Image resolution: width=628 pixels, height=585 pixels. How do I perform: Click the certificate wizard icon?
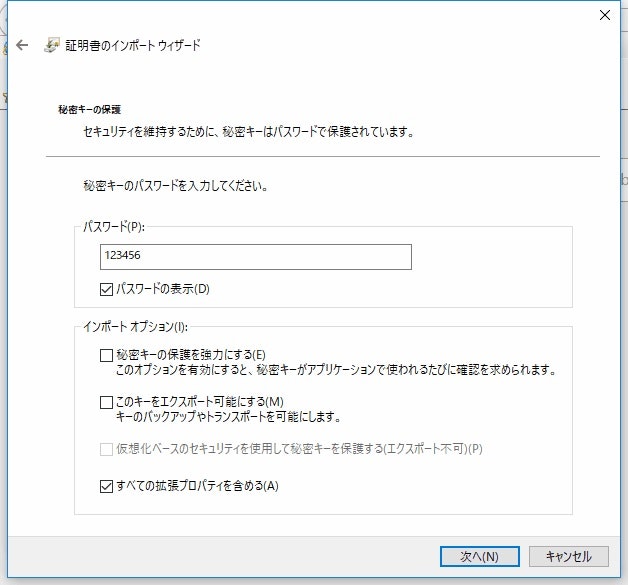click(x=52, y=45)
